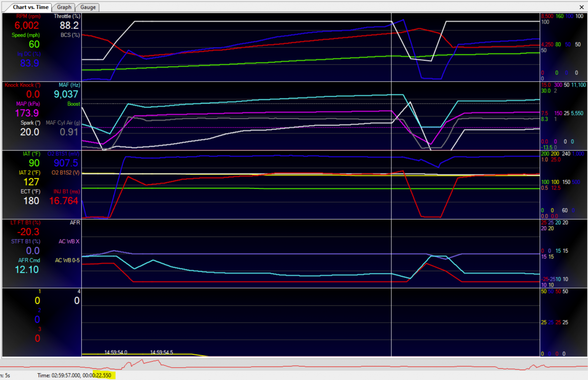
Task: Click the Speed (mph) value 60
Action: pyautogui.click(x=34, y=45)
